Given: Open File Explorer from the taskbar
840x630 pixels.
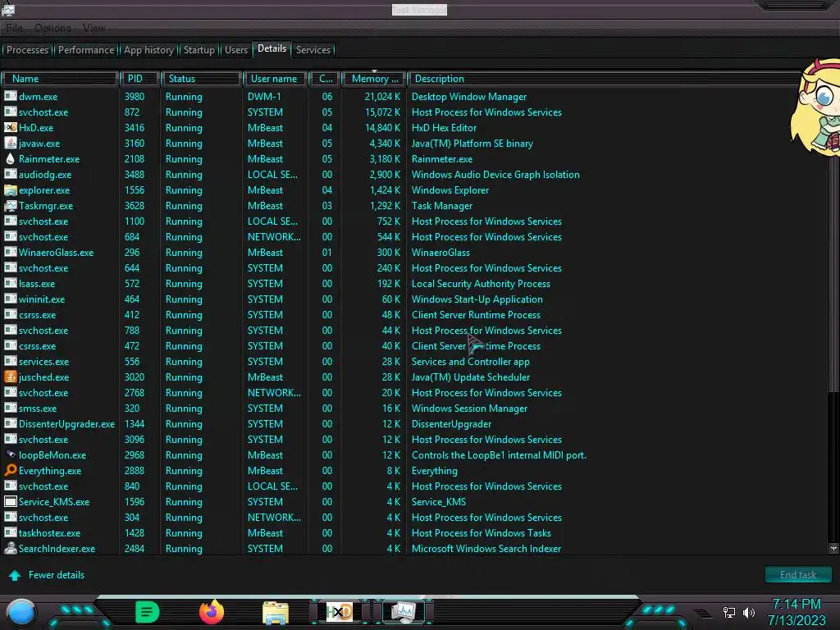Looking at the screenshot, I should (276, 613).
